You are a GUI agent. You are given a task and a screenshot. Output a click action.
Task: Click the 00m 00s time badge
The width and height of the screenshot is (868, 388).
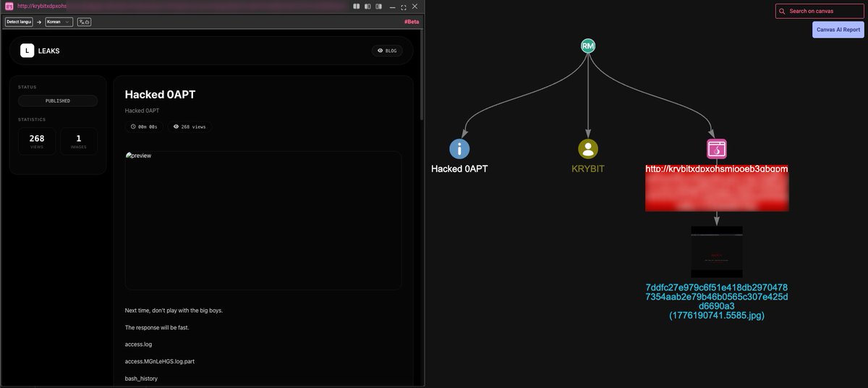tap(145, 127)
